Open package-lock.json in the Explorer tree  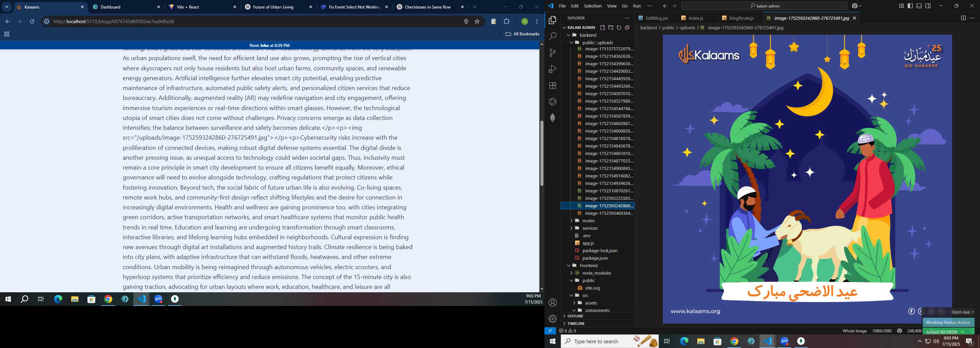tap(600, 251)
